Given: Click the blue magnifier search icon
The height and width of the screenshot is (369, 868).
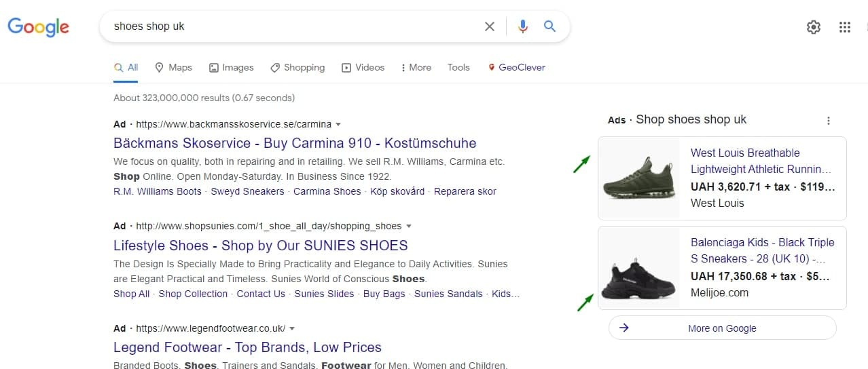Looking at the screenshot, I should pyautogui.click(x=549, y=26).
